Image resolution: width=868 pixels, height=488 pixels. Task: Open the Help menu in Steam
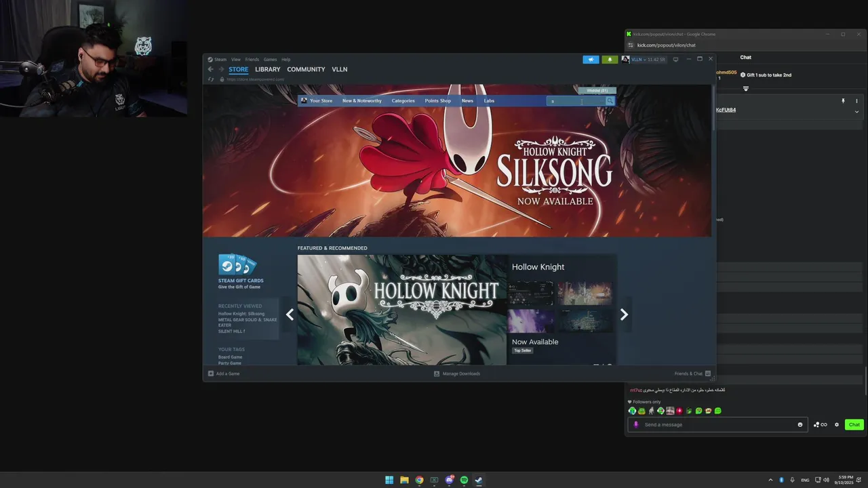pos(285,60)
